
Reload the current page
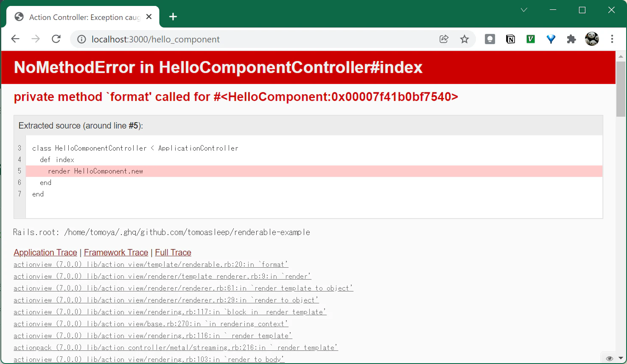coord(56,39)
